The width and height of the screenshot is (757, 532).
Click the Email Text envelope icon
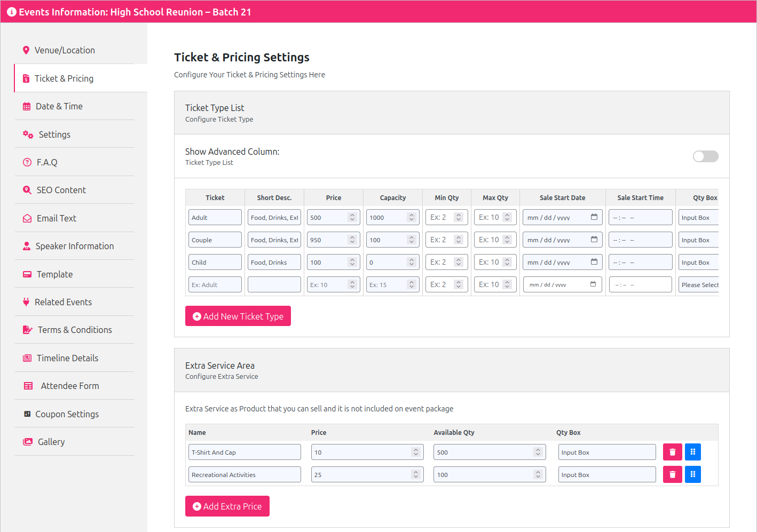pyautogui.click(x=27, y=218)
